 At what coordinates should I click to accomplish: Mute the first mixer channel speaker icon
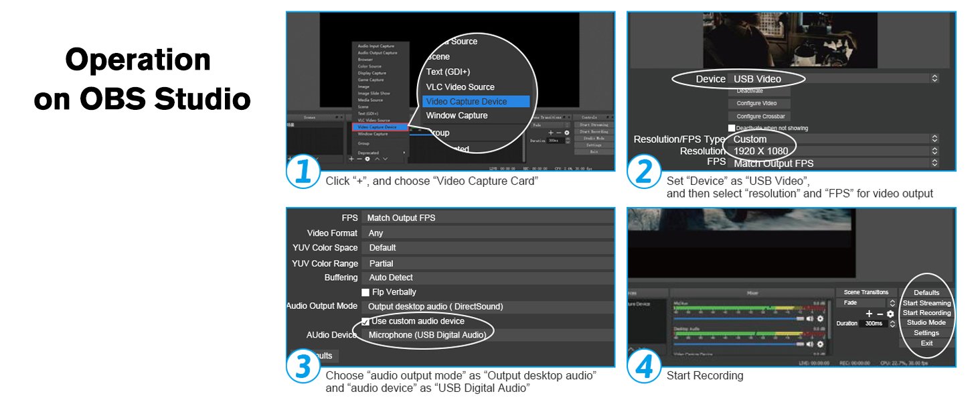pyautogui.click(x=809, y=319)
